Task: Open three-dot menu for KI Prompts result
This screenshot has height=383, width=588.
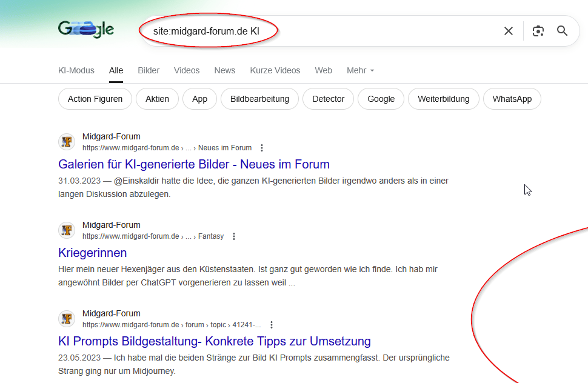Action: (x=272, y=325)
